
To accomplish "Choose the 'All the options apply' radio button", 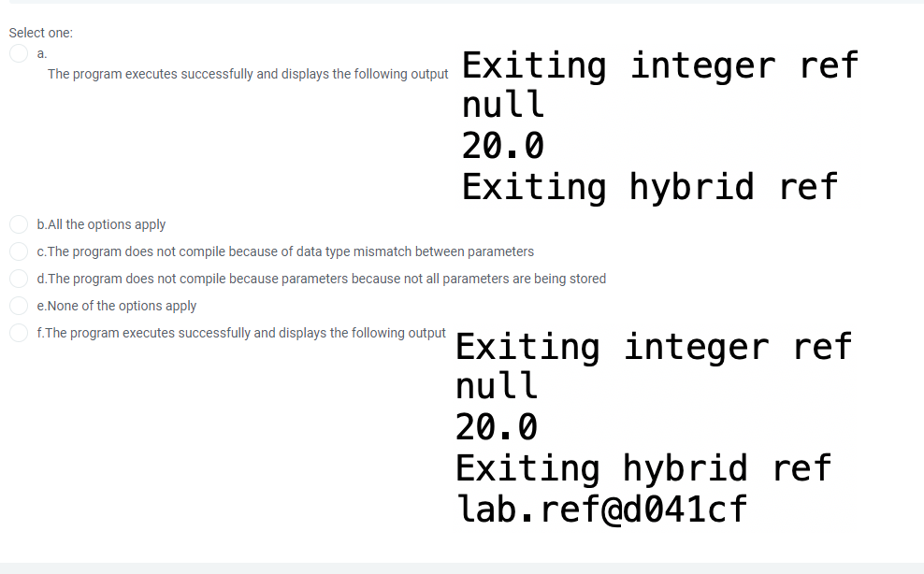I will [19, 224].
